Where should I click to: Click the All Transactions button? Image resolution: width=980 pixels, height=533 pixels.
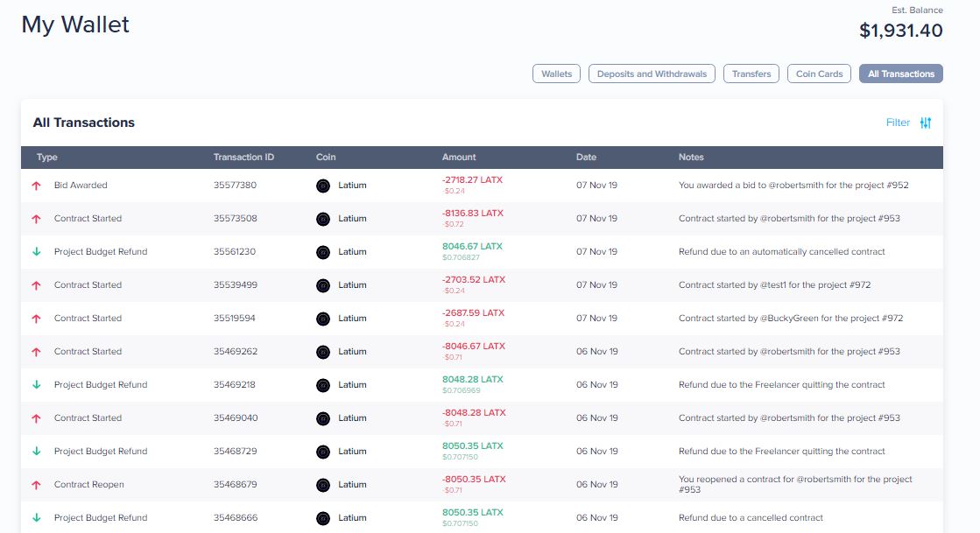901,74
